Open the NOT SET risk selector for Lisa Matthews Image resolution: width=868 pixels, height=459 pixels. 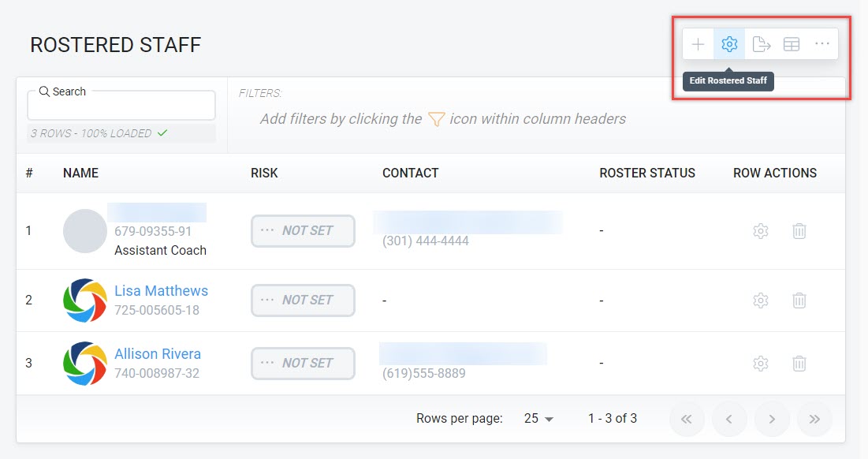coord(303,300)
